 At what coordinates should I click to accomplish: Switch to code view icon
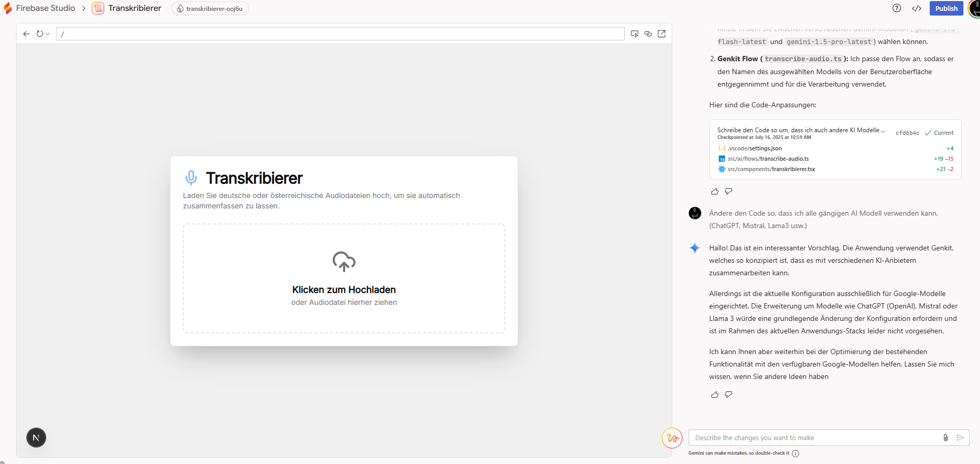917,8
